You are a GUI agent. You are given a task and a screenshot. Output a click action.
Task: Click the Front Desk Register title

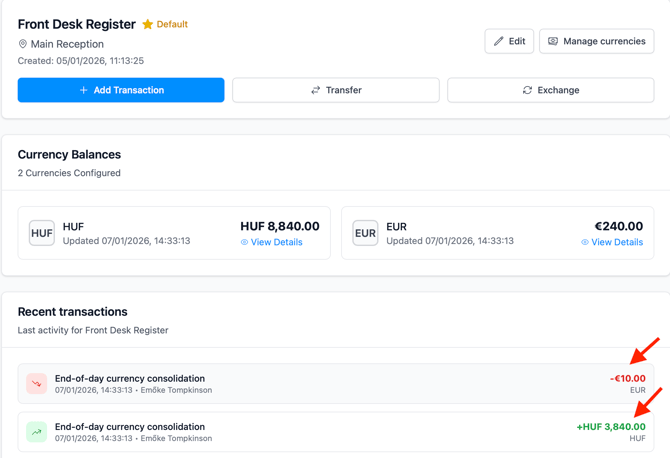click(x=77, y=24)
